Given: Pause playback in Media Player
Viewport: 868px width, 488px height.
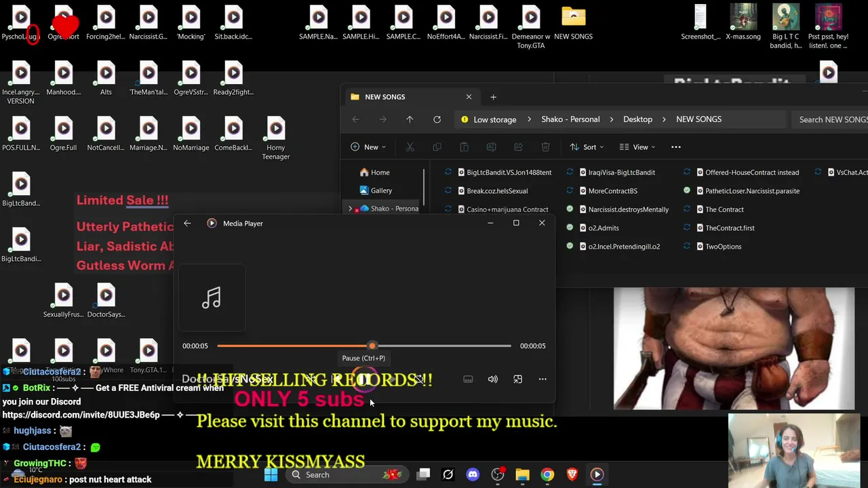Looking at the screenshot, I should [x=363, y=380].
